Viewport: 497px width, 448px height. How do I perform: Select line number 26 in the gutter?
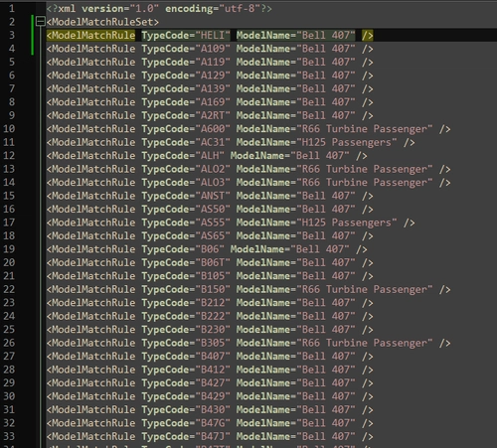click(x=9, y=343)
